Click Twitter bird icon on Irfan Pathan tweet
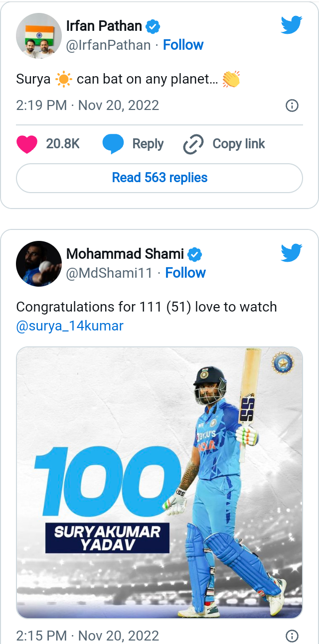Screen dimensions: 319x644 click(291, 25)
